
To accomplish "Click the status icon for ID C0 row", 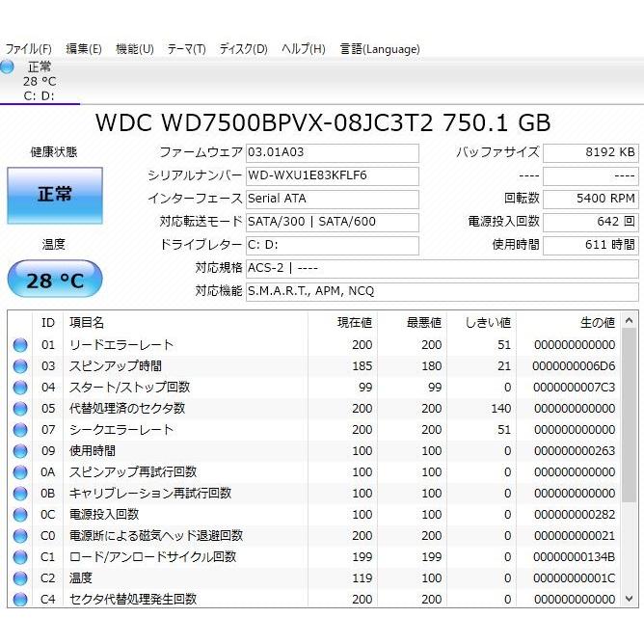I will pyautogui.click(x=20, y=536).
